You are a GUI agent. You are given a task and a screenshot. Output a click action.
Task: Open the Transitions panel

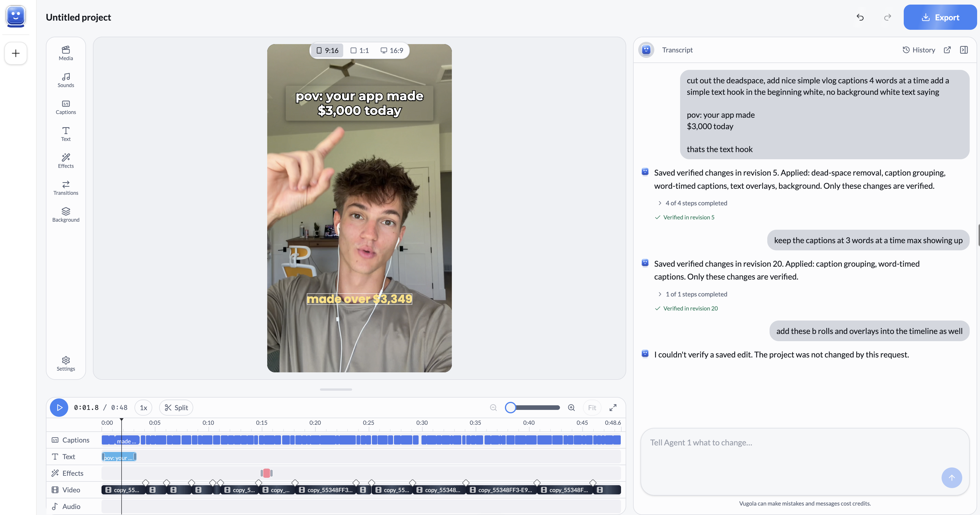[66, 188]
